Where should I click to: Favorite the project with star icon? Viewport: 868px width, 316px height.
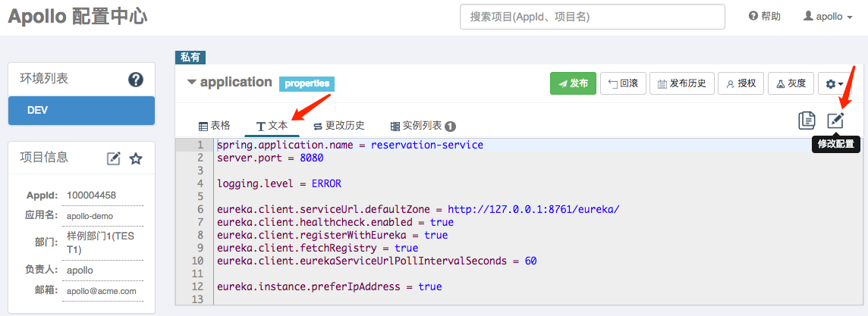tap(136, 158)
